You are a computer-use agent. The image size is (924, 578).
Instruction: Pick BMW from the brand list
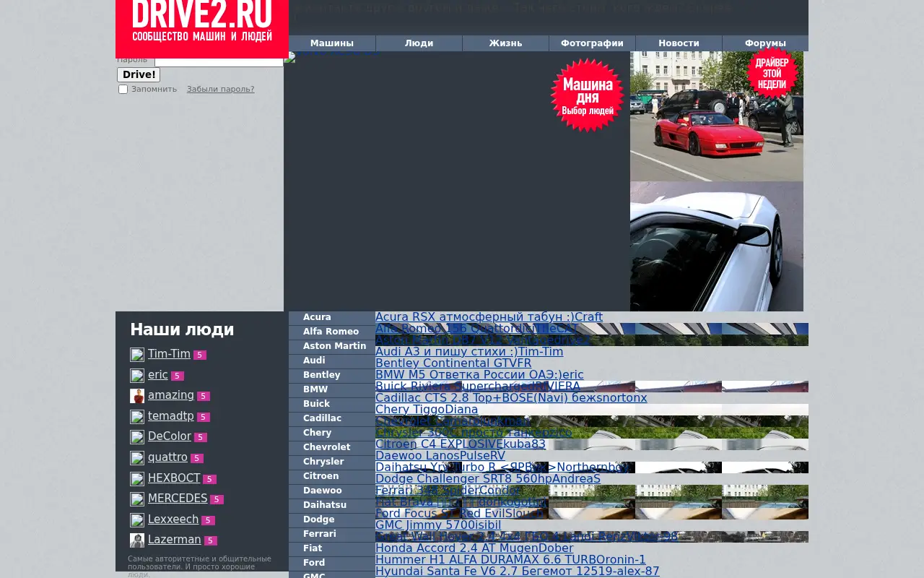[x=332, y=390]
